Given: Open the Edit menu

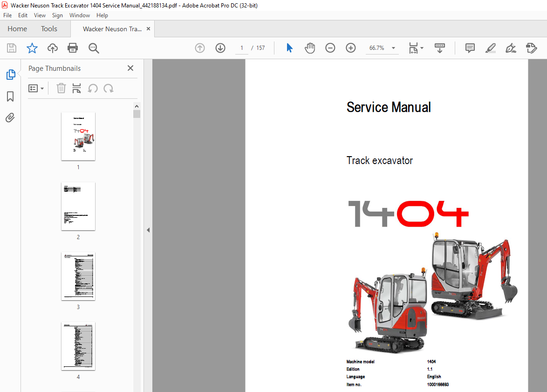Looking at the screenshot, I should 23,15.
